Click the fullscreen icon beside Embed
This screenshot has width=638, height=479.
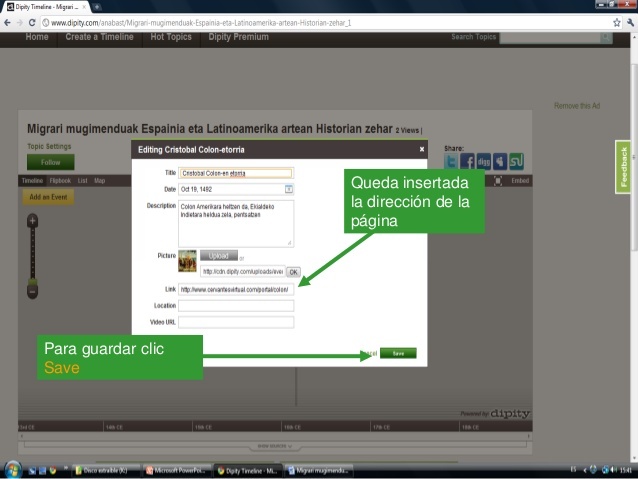pos(498,181)
